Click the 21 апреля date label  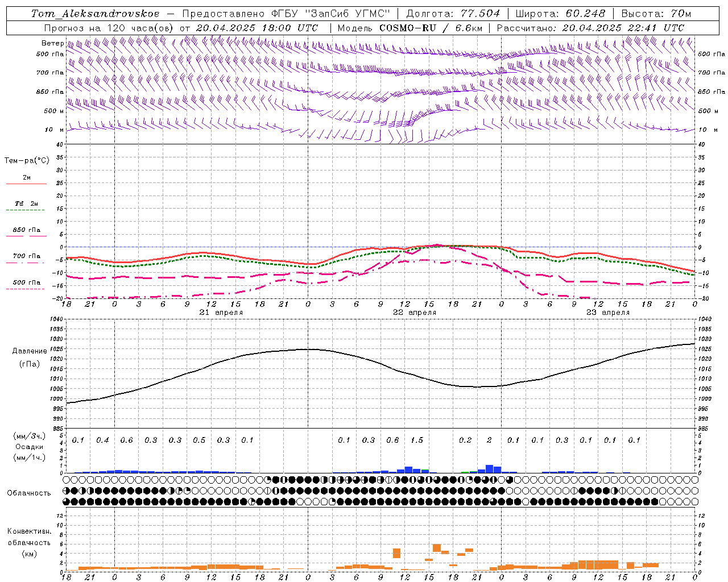221,313
